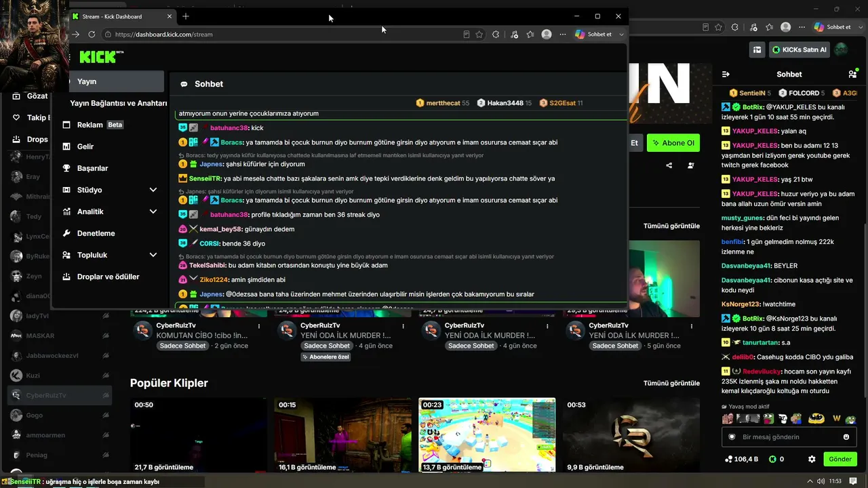The height and width of the screenshot is (488, 868).
Task: Open the Reklam sidebar item icon
Action: click(x=66, y=125)
